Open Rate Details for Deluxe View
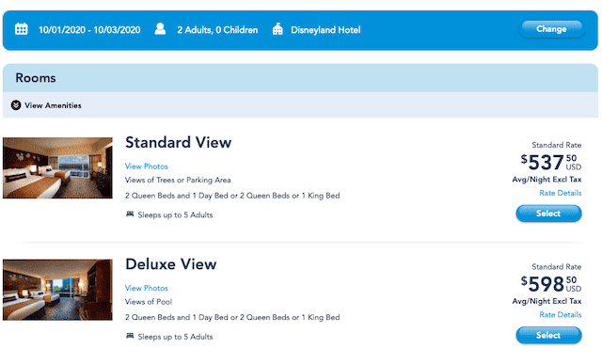 tap(561, 314)
